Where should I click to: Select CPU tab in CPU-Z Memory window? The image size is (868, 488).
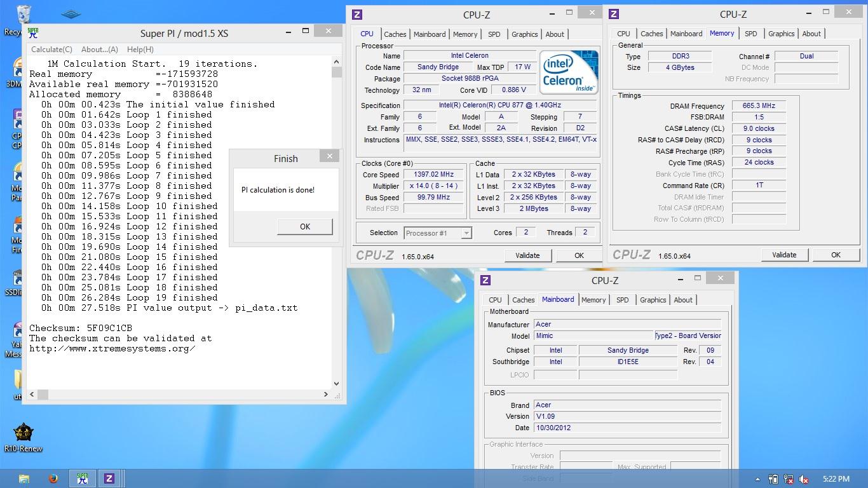624,34
